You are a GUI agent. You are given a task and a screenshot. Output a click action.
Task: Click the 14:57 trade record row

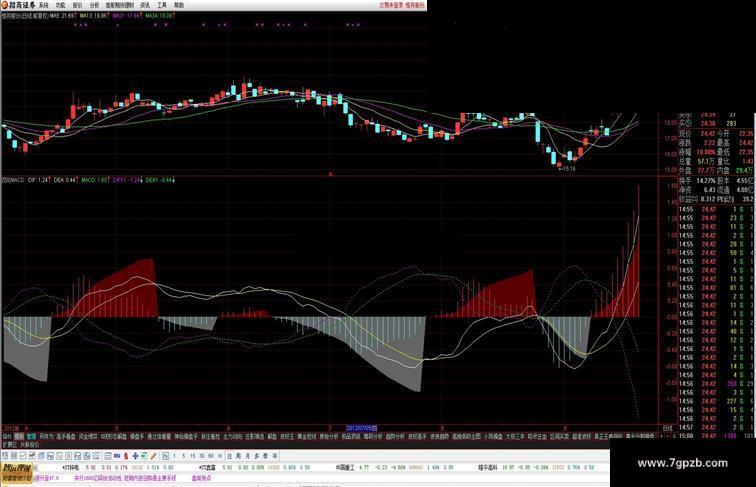click(x=716, y=428)
